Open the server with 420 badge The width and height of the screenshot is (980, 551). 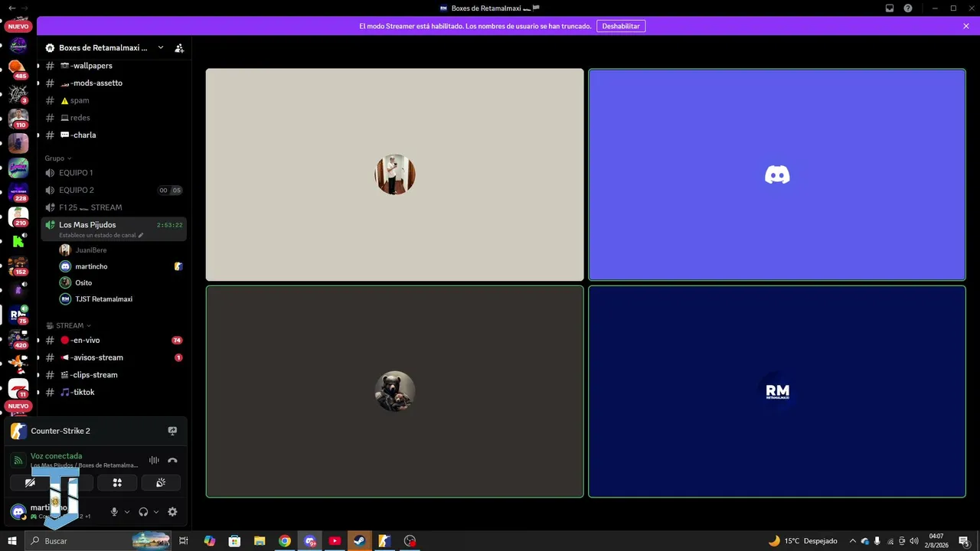pos(18,339)
